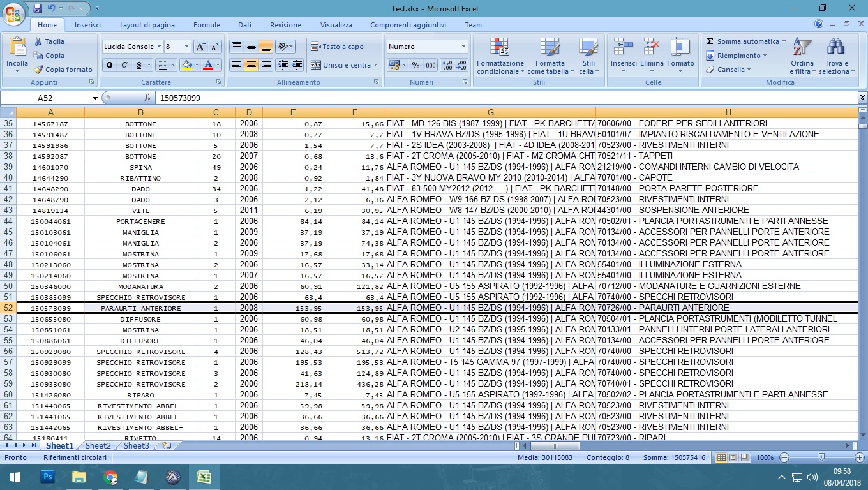
Task: Apply cell border button
Action: [163, 65]
